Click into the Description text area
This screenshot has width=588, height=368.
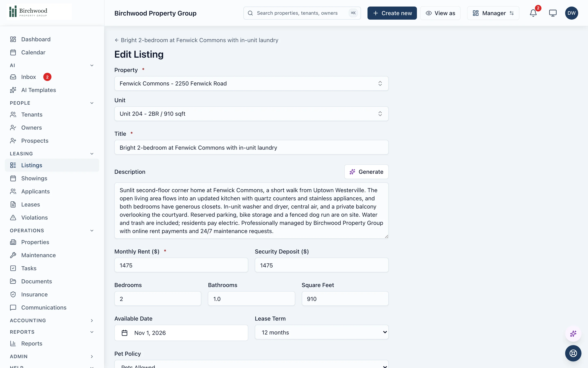click(251, 211)
